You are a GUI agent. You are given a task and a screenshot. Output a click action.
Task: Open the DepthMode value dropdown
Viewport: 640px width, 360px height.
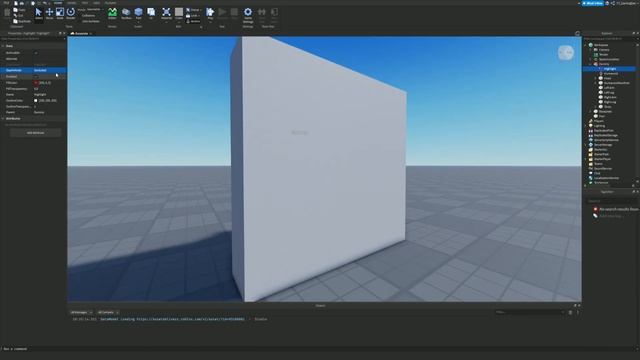click(x=49, y=70)
